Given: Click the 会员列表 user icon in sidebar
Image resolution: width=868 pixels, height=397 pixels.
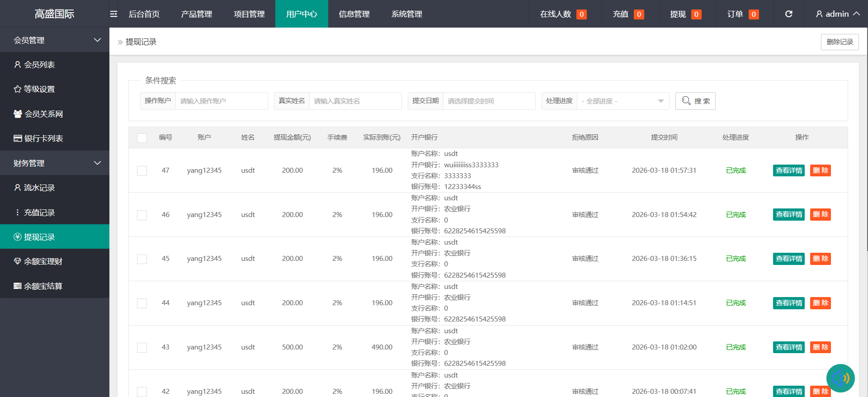Looking at the screenshot, I should click(x=18, y=65).
